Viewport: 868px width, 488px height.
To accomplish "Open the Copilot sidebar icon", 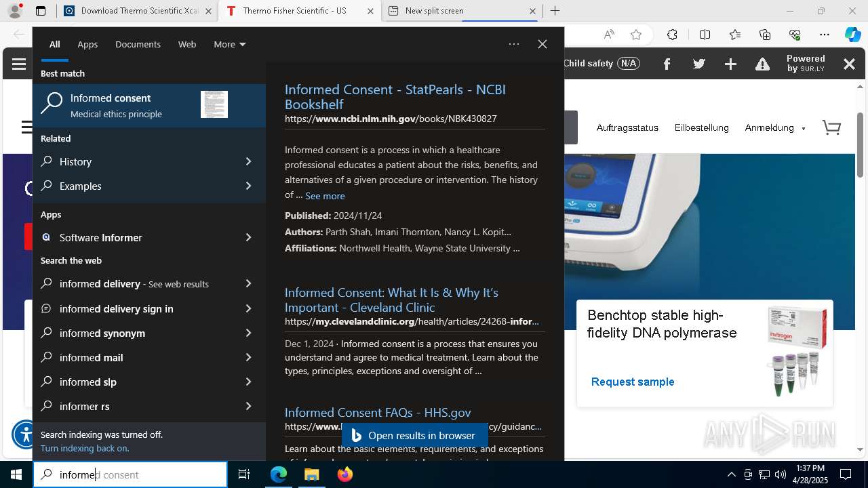I will (852, 35).
